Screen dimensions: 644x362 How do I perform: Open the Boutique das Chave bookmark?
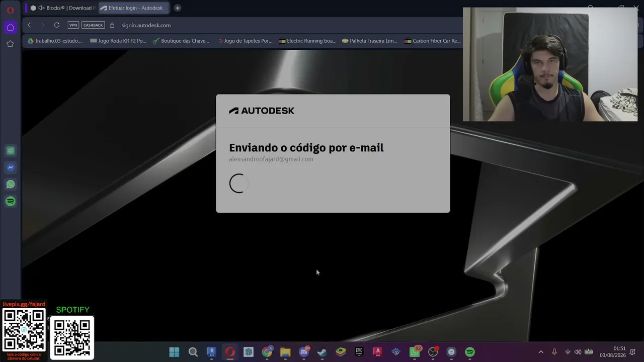pyautogui.click(x=181, y=41)
